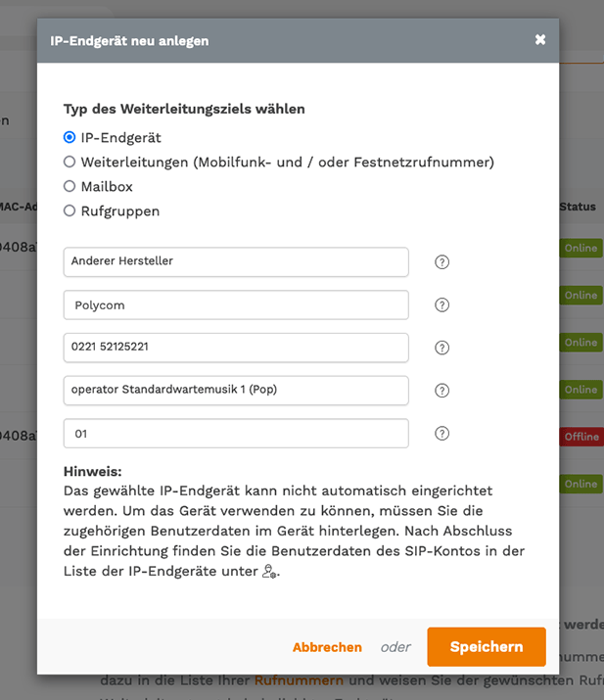Open the Anderer Hersteller manufacturer dropdown

[236, 262]
